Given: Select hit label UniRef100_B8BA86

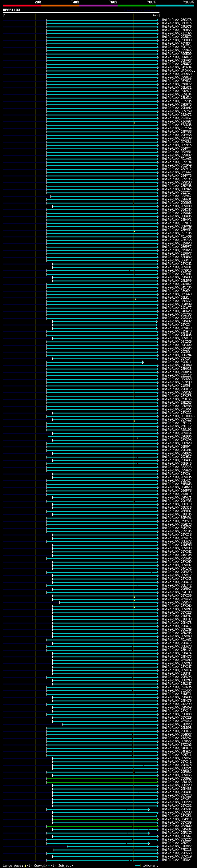Looking at the screenshot, I should (177, 216).
